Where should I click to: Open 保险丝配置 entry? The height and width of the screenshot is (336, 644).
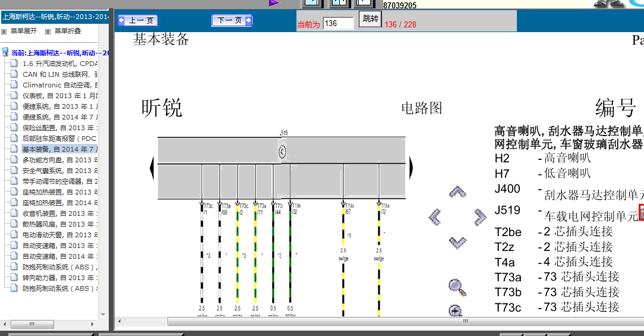[x=60, y=127]
